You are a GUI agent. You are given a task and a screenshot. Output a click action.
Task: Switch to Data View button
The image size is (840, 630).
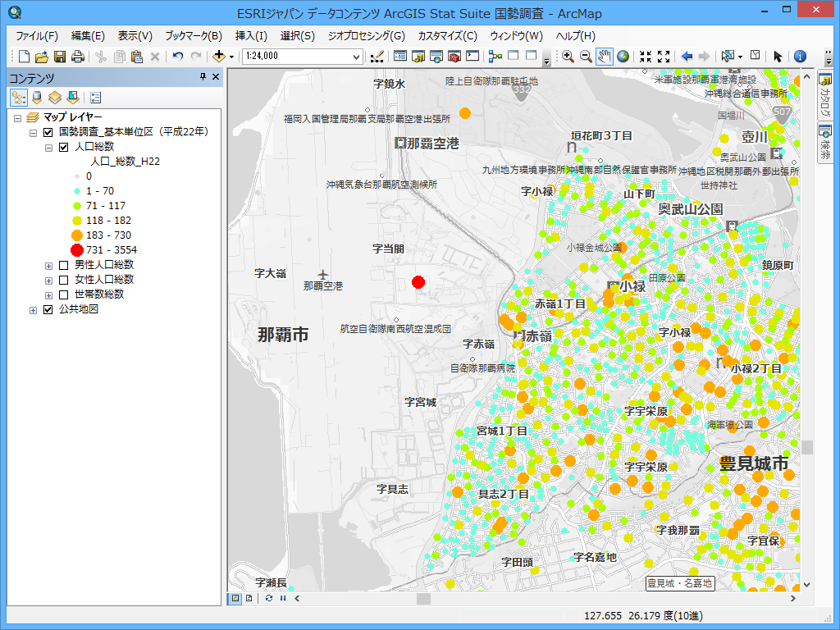[235, 598]
